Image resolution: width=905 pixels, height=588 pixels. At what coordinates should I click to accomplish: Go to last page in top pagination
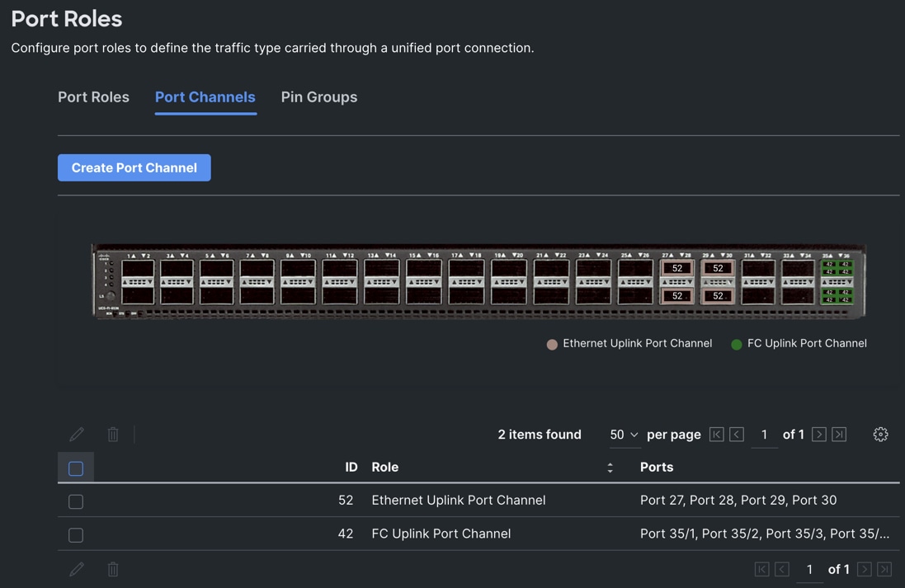839,435
